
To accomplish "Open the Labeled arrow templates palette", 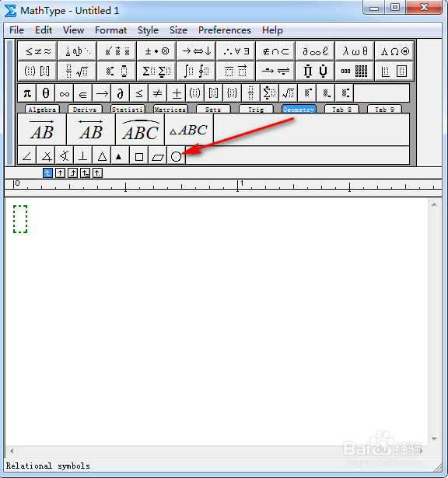I will (275, 72).
